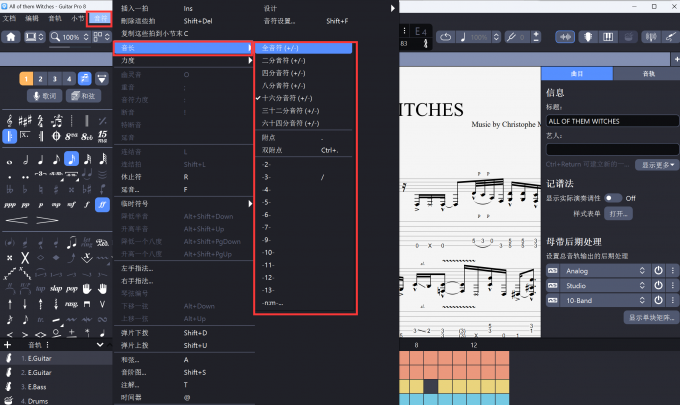Apply the ppp dynamic marking
The image size is (680, 405).
(x=10, y=205)
